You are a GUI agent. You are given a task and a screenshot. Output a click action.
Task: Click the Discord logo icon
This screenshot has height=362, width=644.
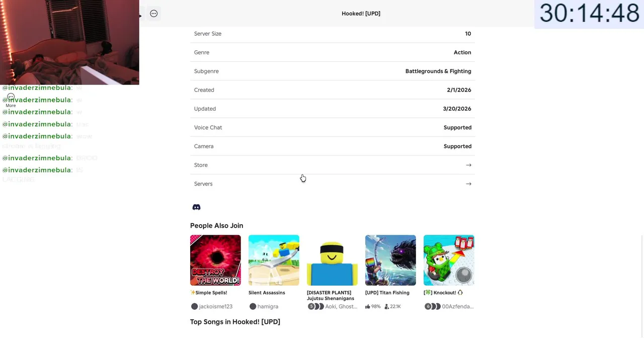click(x=197, y=207)
